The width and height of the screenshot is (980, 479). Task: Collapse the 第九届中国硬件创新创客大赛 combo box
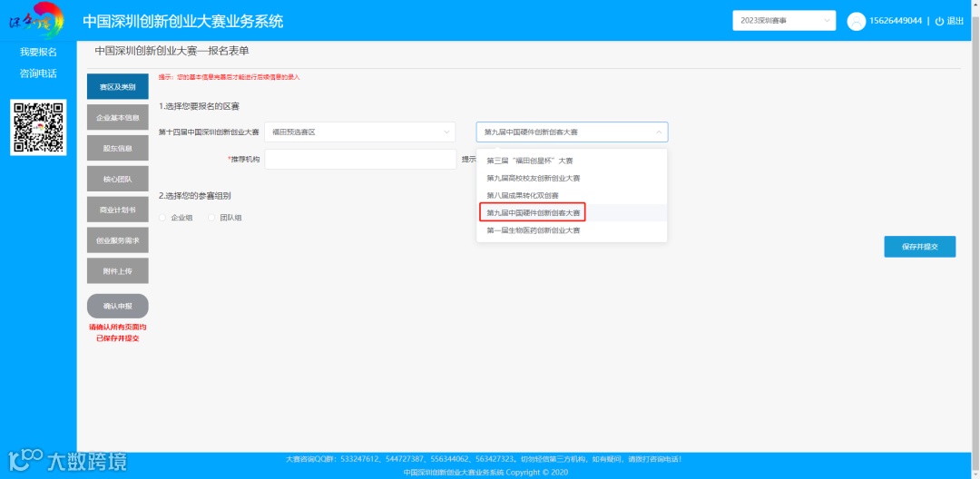tap(572, 132)
